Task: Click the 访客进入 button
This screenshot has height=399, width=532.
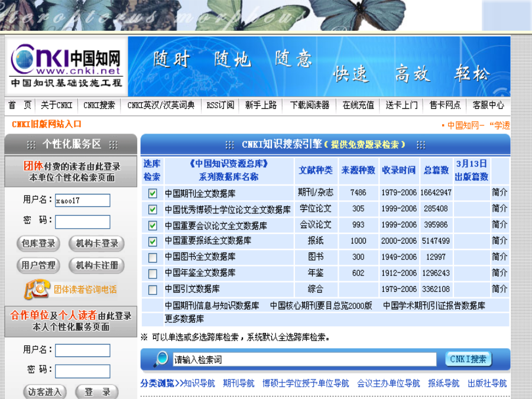Action: tap(45, 392)
